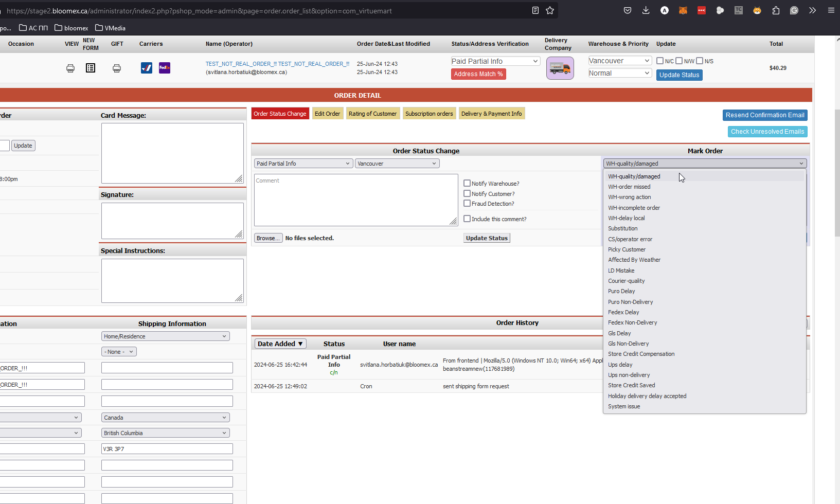840x504 pixels.
Task: Click the FedEx carrier icon
Action: tap(165, 67)
